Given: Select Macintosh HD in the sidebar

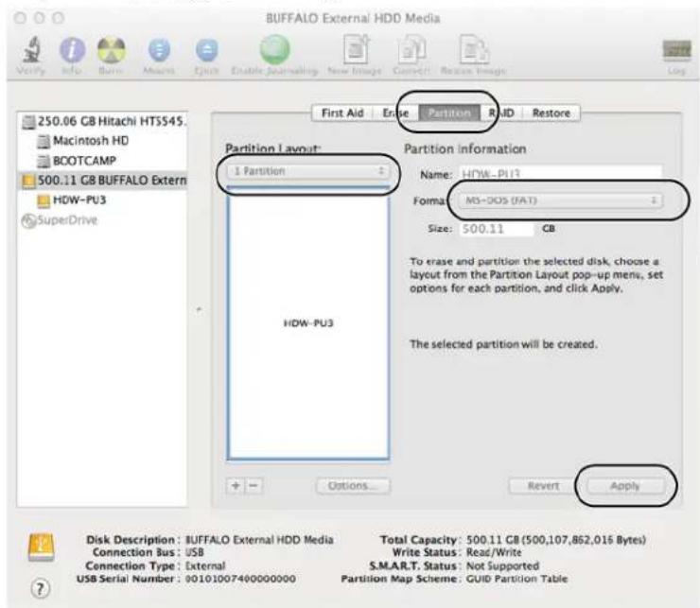Looking at the screenshot, I should (102, 141).
